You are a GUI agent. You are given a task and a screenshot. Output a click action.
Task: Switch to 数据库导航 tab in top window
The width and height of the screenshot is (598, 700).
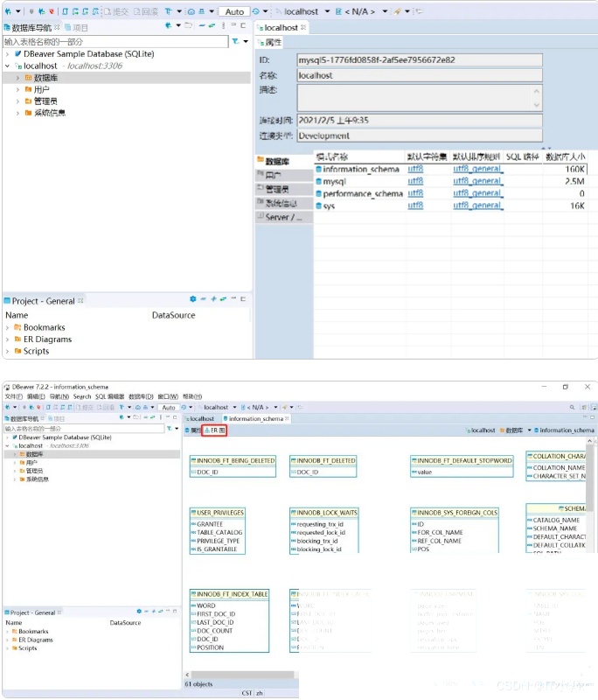point(31,28)
